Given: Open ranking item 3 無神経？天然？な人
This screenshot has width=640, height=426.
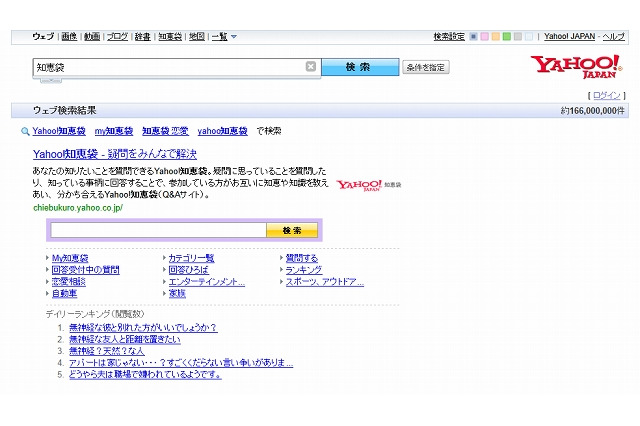Looking at the screenshot, I should click(107, 351).
